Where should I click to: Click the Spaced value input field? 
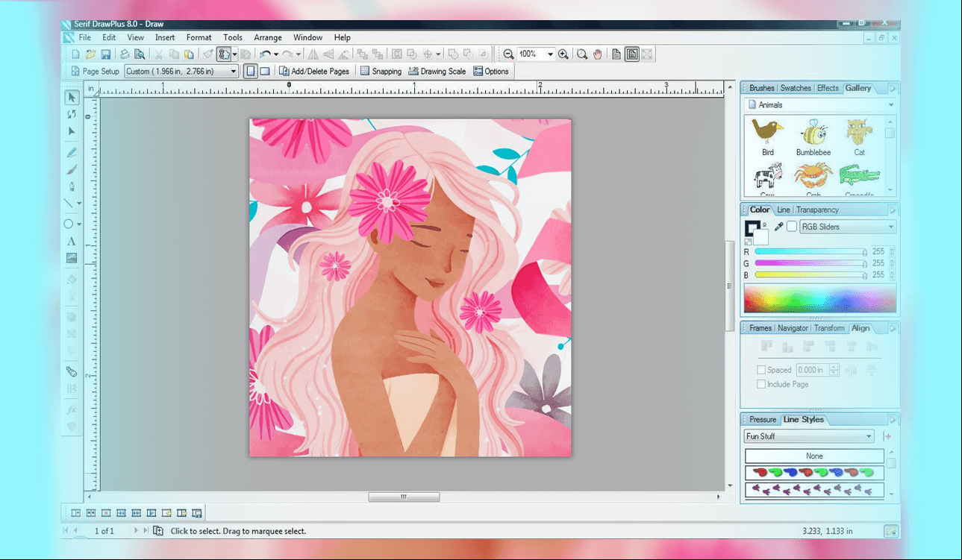point(811,370)
